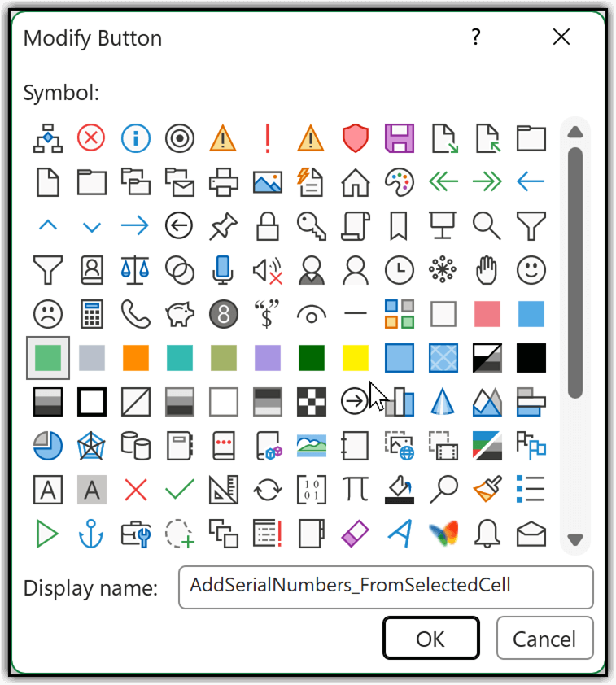Image resolution: width=616 pixels, height=685 pixels.
Task: Choose the blue microphone symbol
Action: coord(222,270)
